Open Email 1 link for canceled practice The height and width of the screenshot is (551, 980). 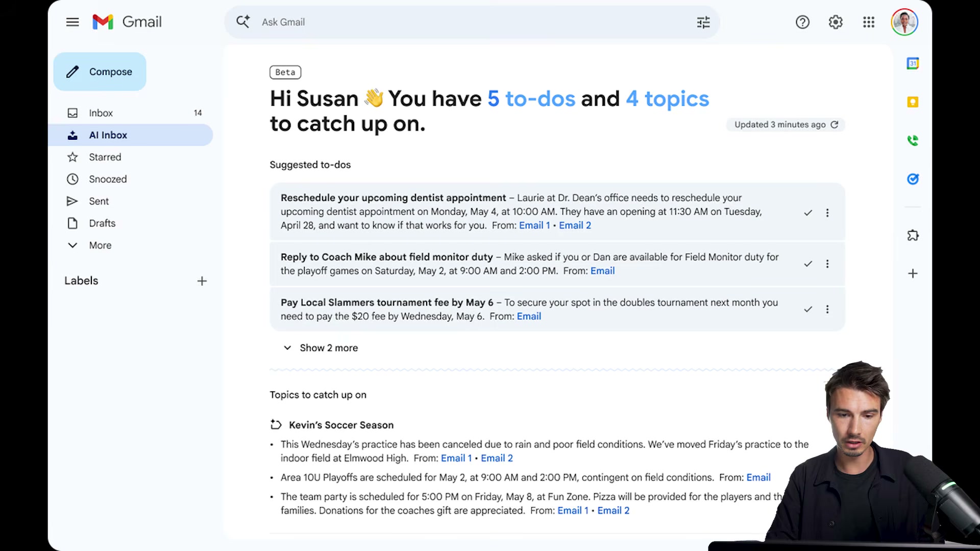point(456,458)
